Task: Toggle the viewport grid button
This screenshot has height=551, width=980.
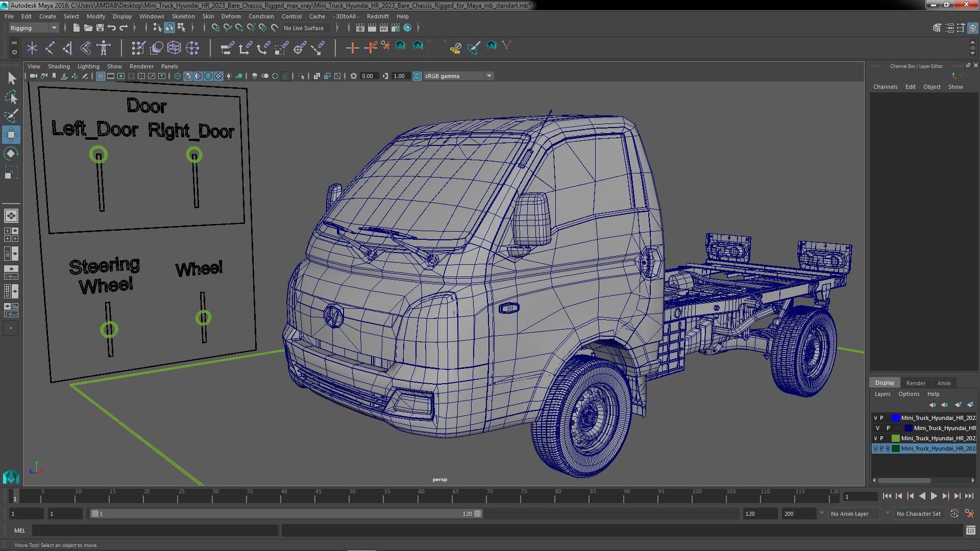Action: (x=101, y=76)
